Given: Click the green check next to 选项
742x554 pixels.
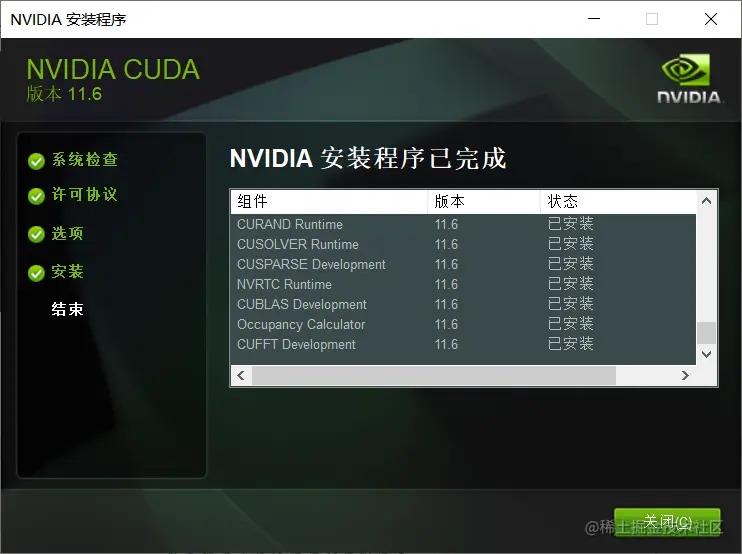Looking at the screenshot, I should (36, 234).
